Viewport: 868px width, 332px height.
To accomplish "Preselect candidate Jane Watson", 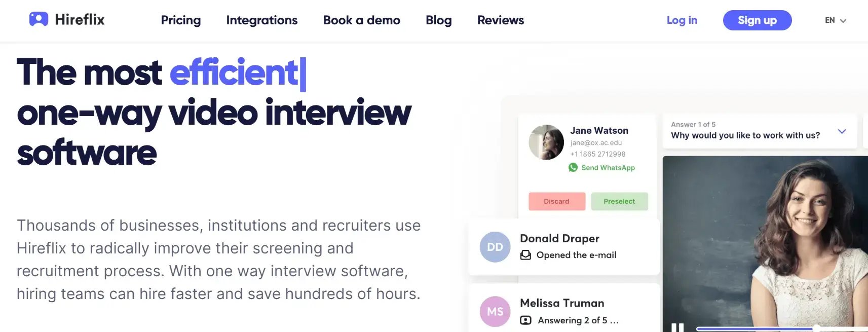I will point(620,201).
